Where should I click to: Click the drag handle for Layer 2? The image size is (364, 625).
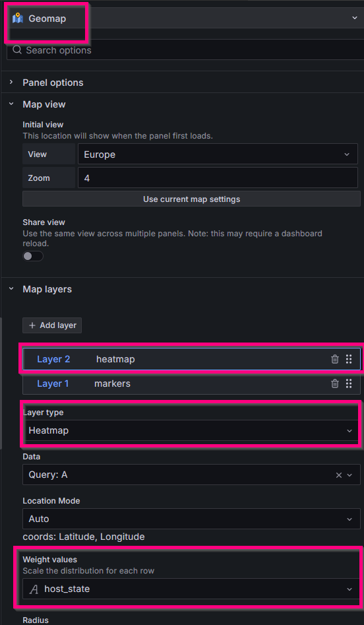pos(349,359)
